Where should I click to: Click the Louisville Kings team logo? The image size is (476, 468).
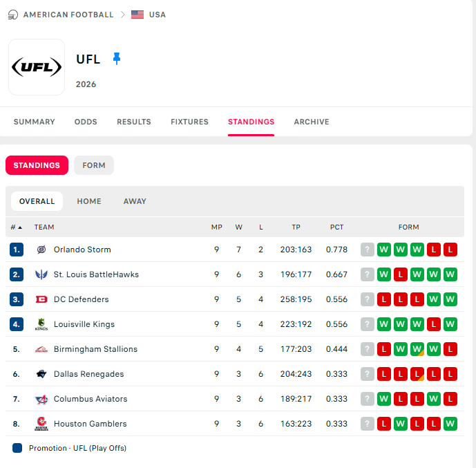41,324
